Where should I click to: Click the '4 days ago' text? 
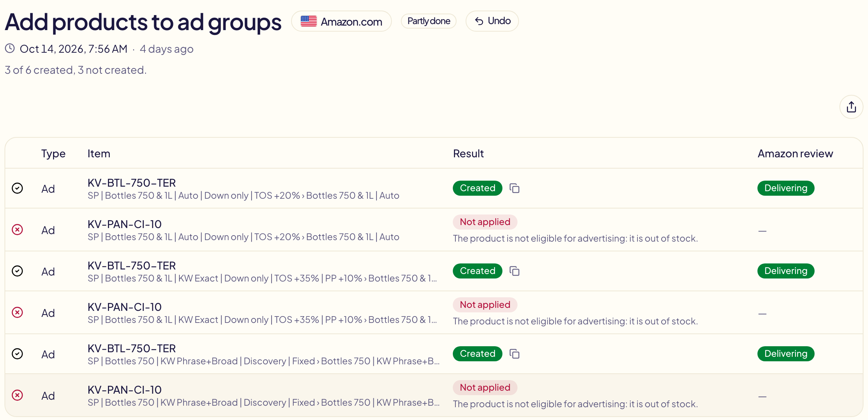click(x=167, y=49)
